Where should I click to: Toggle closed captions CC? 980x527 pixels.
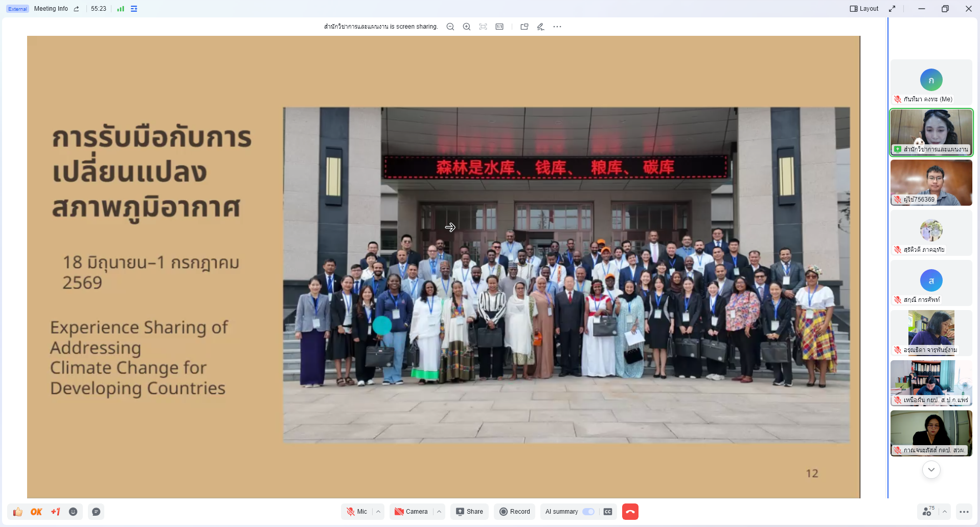click(608, 512)
